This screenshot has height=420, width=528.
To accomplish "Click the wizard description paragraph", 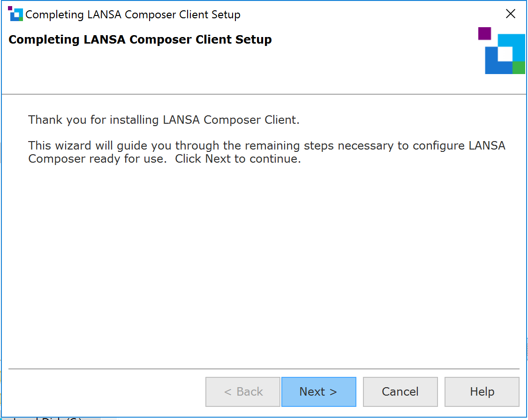I will tap(266, 152).
